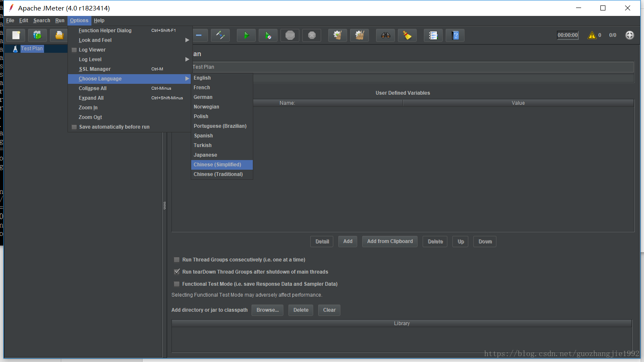Screen dimensions: 644x362
Task: Open the Function Helper list icon
Action: 433,35
